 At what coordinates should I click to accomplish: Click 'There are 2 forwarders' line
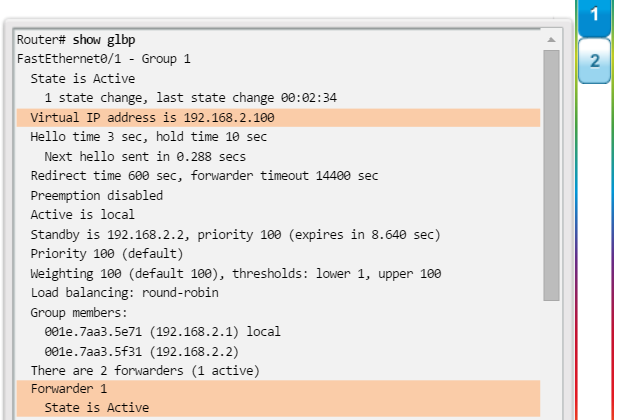(x=145, y=371)
